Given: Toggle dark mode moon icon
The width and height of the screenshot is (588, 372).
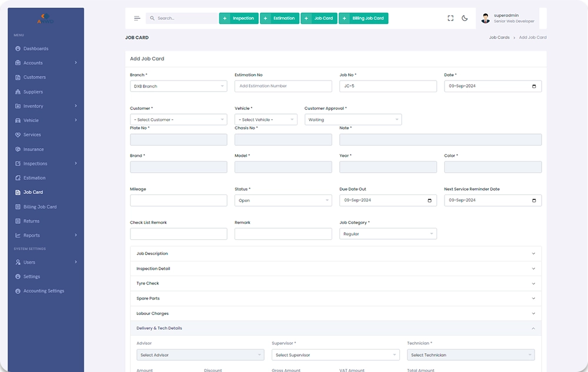Looking at the screenshot, I should [x=465, y=18].
